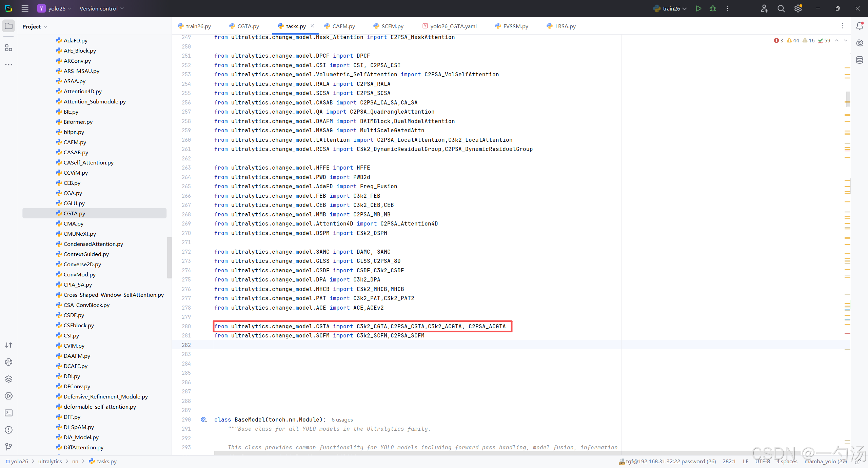The height and width of the screenshot is (468, 868).
Task: Click the ultralytics breadcrumb in the status bar
Action: (x=50, y=461)
